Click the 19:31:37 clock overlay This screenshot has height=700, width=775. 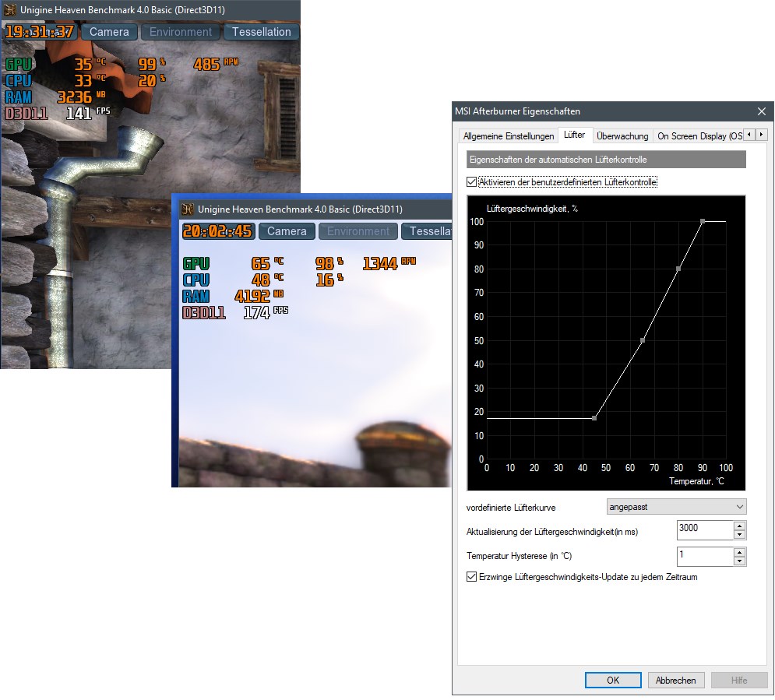[40, 32]
